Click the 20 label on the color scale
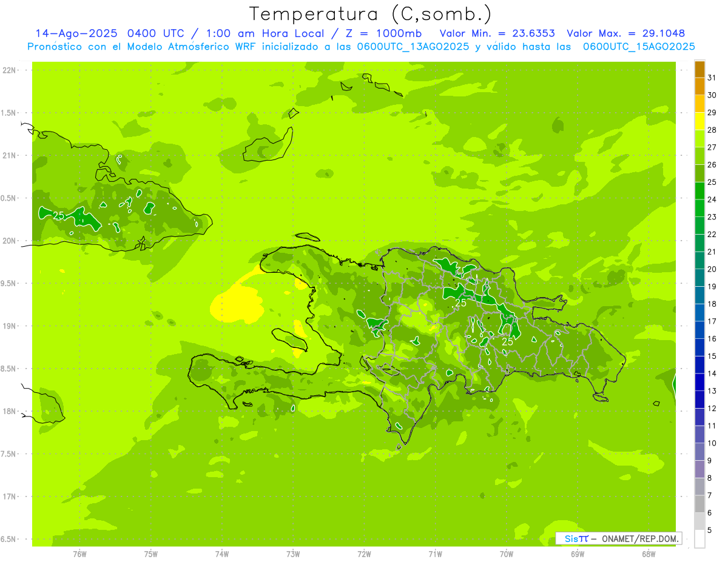728x562 pixels. [x=712, y=269]
